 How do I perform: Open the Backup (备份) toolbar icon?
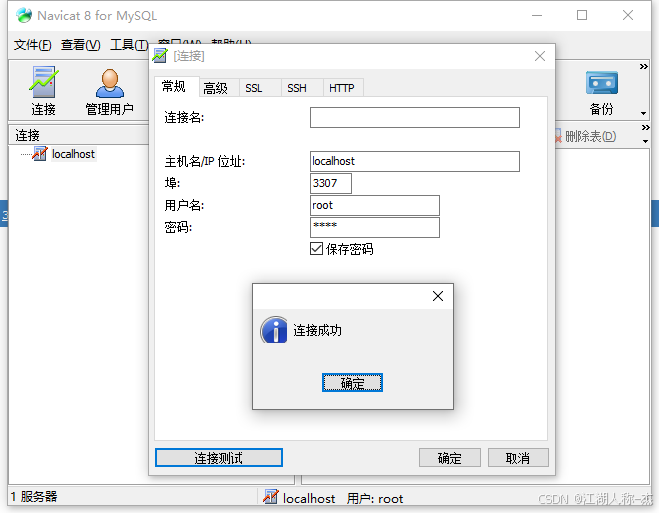(x=601, y=92)
